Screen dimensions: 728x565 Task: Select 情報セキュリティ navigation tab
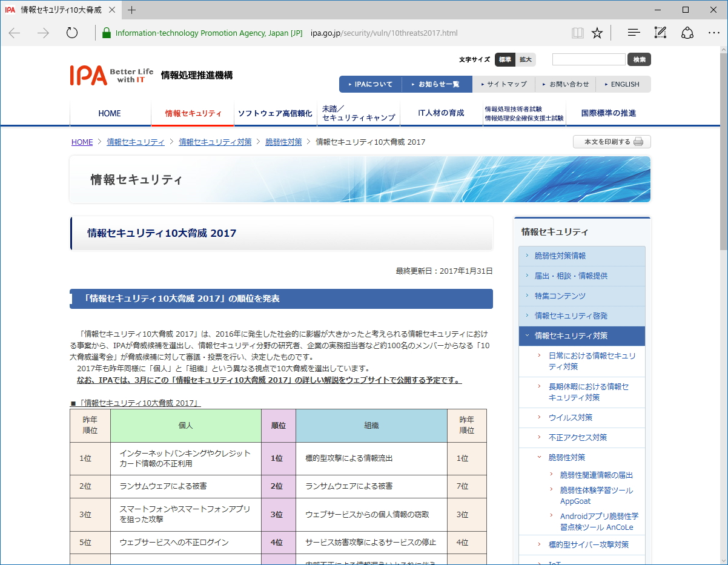[x=193, y=113]
